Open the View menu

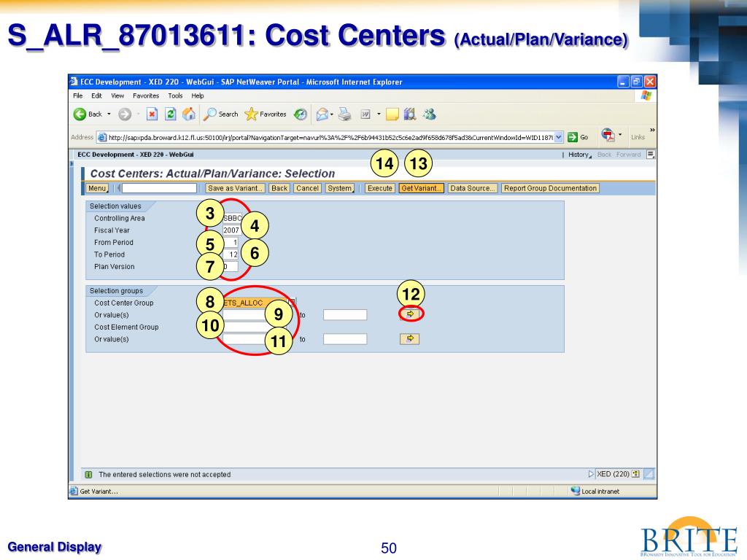click(x=117, y=96)
